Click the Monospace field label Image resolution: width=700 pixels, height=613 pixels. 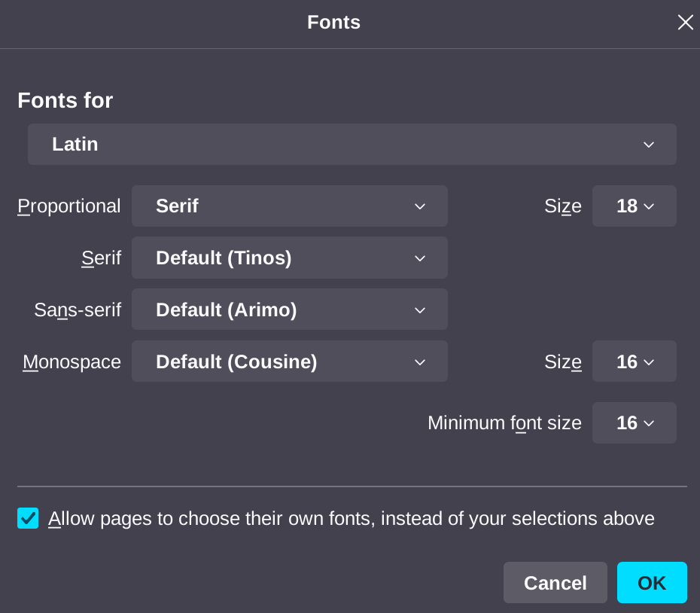(x=72, y=362)
